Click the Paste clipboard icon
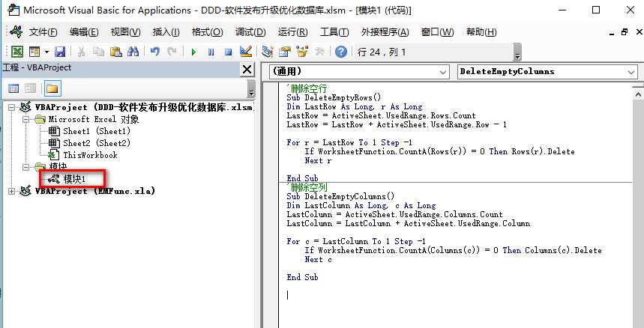The image size is (644, 328). tap(116, 52)
